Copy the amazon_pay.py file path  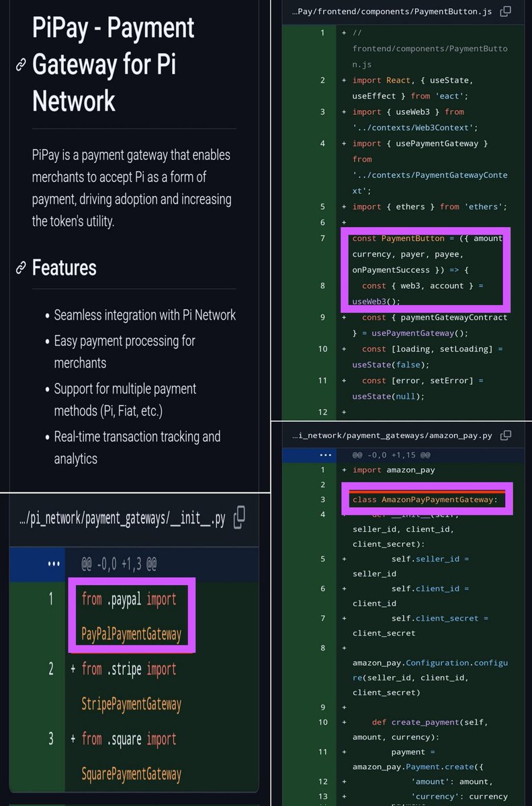506,435
